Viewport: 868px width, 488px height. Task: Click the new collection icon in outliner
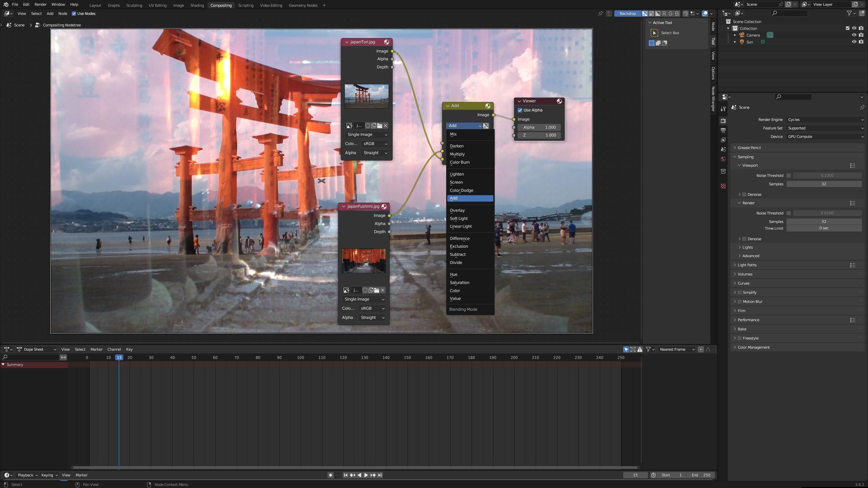click(862, 13)
